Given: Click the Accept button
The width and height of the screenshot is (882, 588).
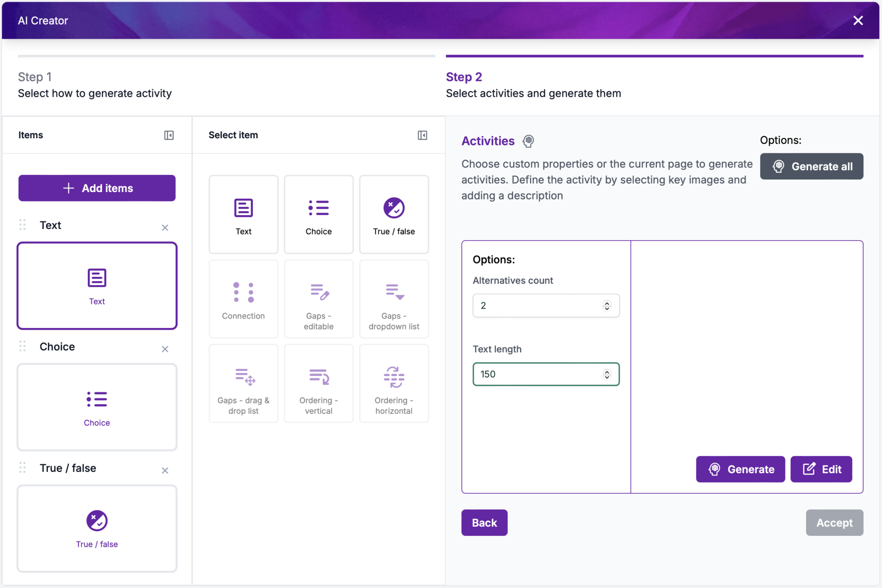Looking at the screenshot, I should (835, 523).
